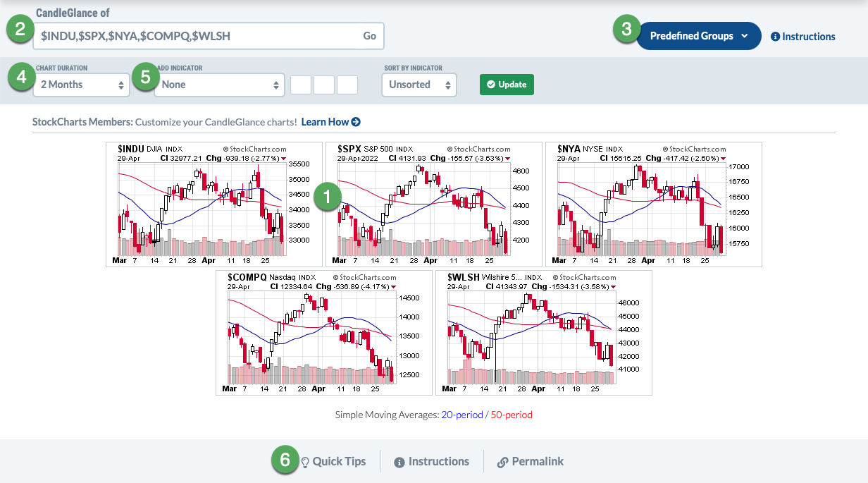Click the red triangle on $WLSH chart
This screenshot has height=483, width=868.
coord(614,287)
